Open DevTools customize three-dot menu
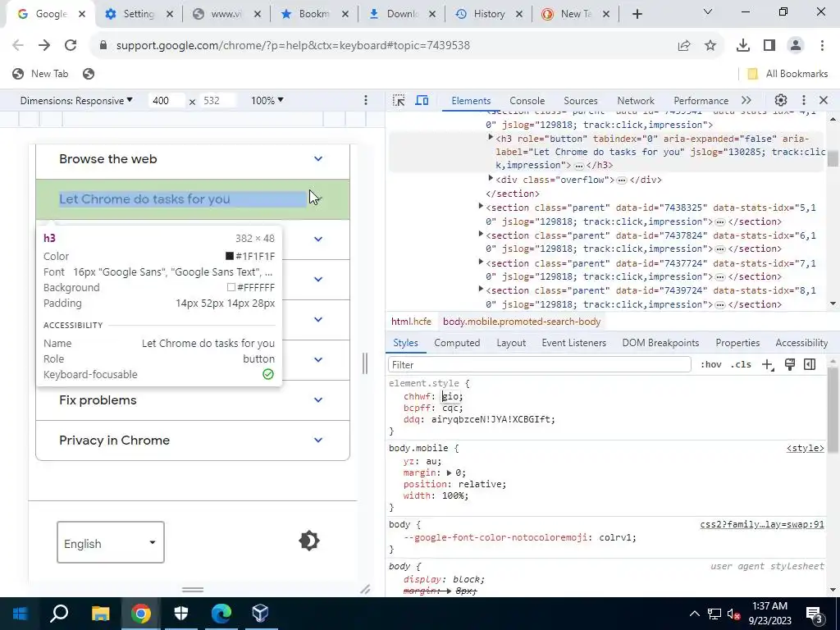The height and width of the screenshot is (630, 840). (803, 100)
